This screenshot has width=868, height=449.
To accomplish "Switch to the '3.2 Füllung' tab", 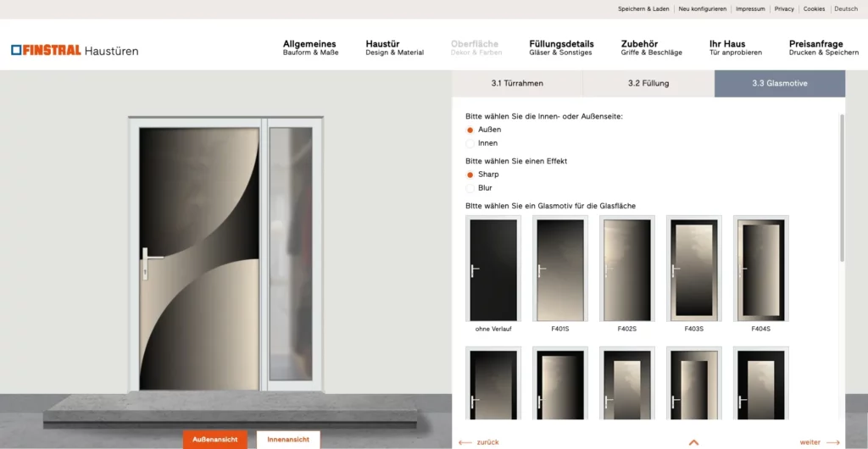I will coord(648,84).
